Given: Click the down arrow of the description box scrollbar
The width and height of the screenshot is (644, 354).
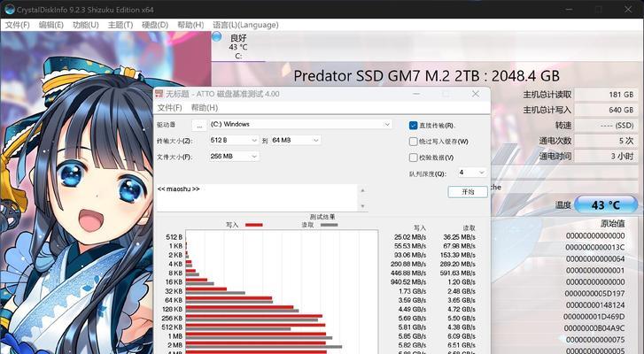Looking at the screenshot, I should coord(362,206).
